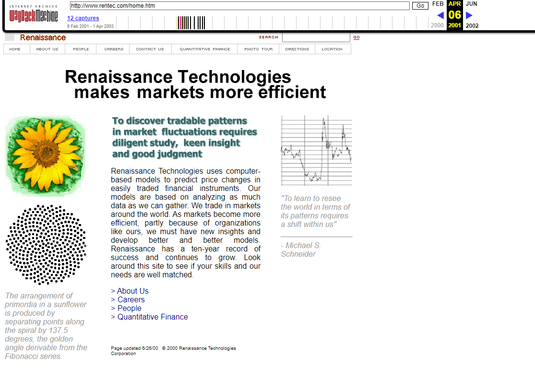Click the Wayback Machine logo
Screen dimensions: 535x392
click(x=34, y=13)
